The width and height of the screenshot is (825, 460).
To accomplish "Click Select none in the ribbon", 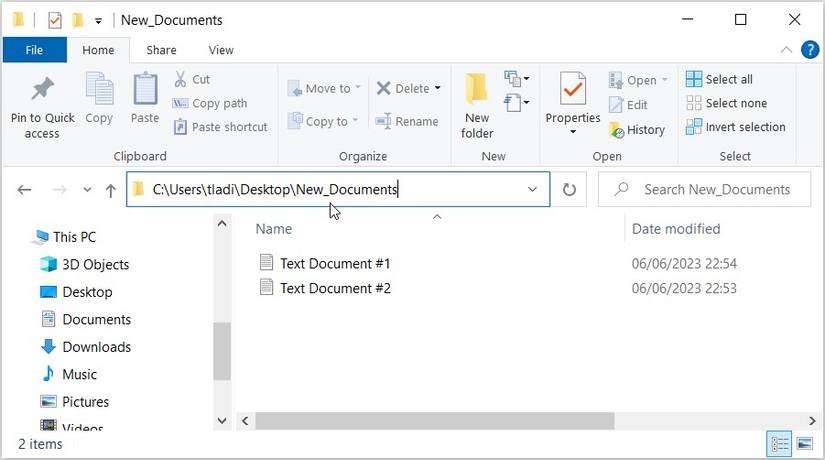I will click(x=727, y=103).
